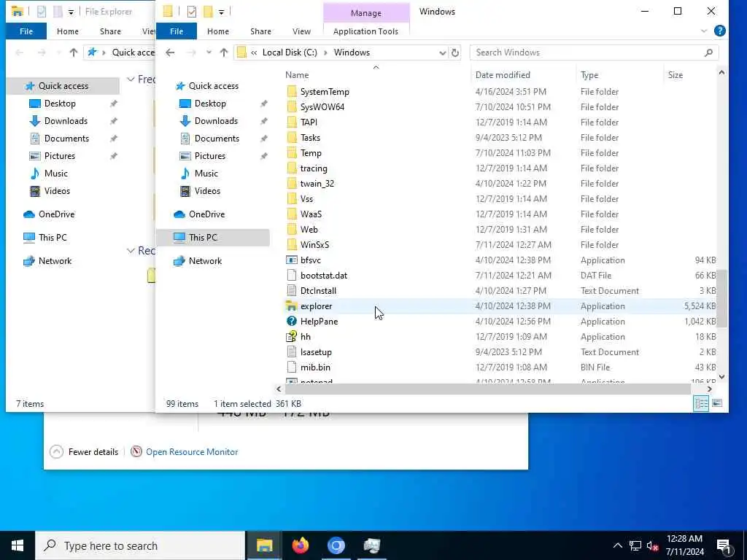The height and width of the screenshot is (560, 747).
Task: Click the taskbar search box
Action: [x=140, y=545]
